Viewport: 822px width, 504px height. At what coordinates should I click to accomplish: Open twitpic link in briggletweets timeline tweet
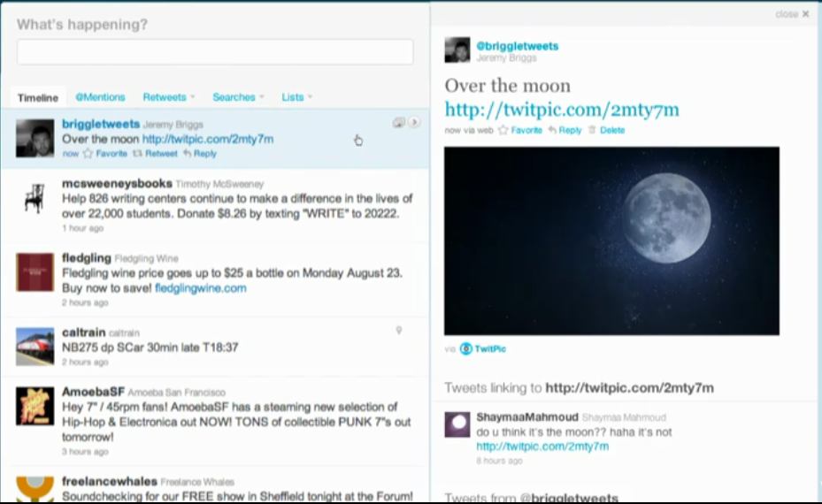[x=208, y=139]
